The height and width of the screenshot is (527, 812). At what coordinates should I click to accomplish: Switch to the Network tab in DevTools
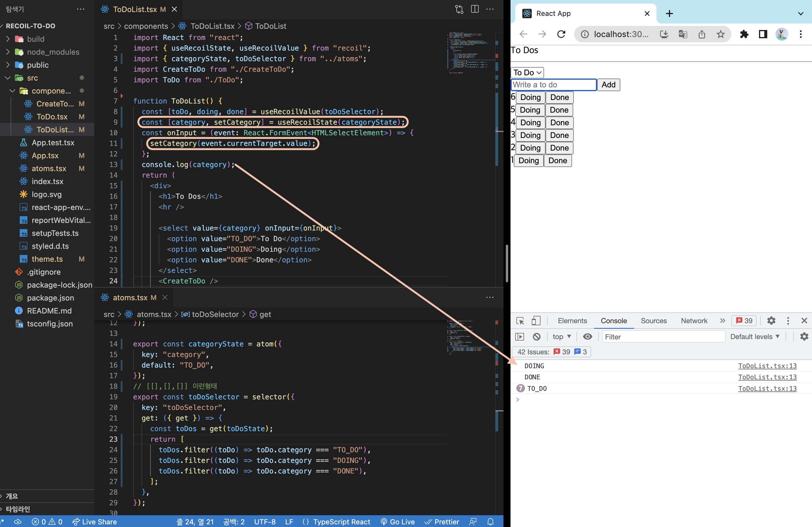tap(694, 321)
